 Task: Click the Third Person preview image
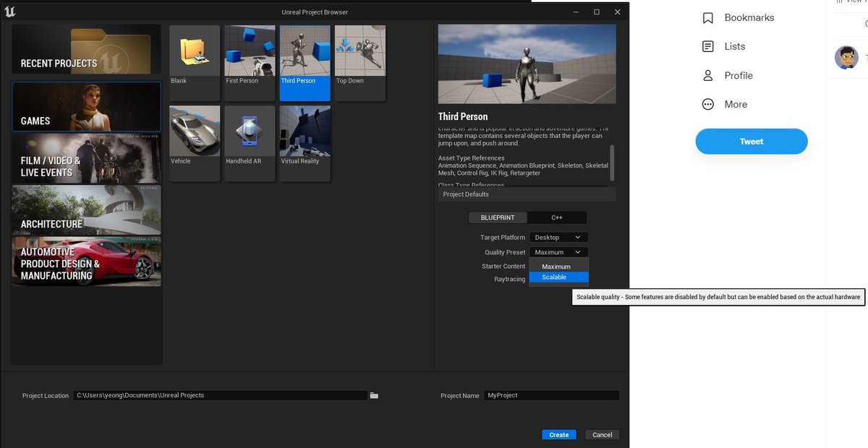tap(527, 64)
